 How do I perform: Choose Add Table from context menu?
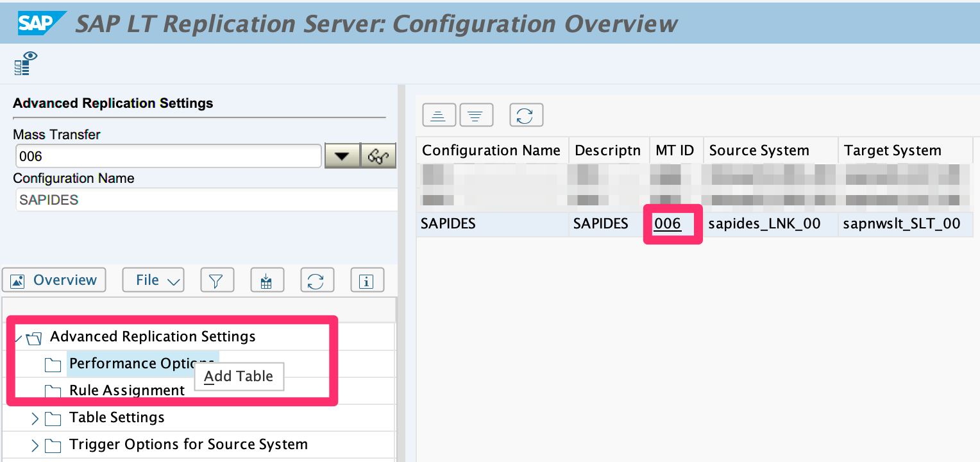click(239, 377)
